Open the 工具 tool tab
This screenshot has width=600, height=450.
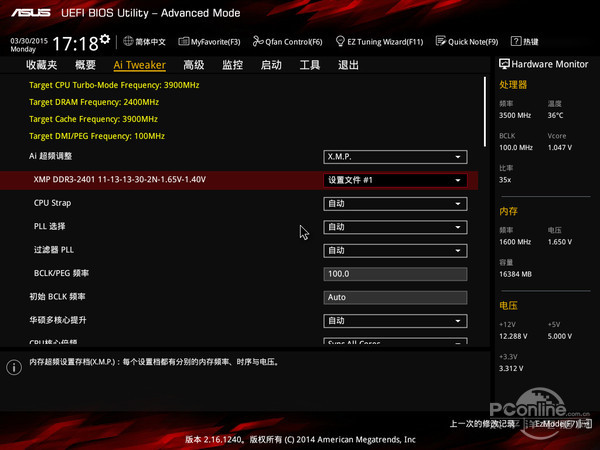tap(310, 65)
